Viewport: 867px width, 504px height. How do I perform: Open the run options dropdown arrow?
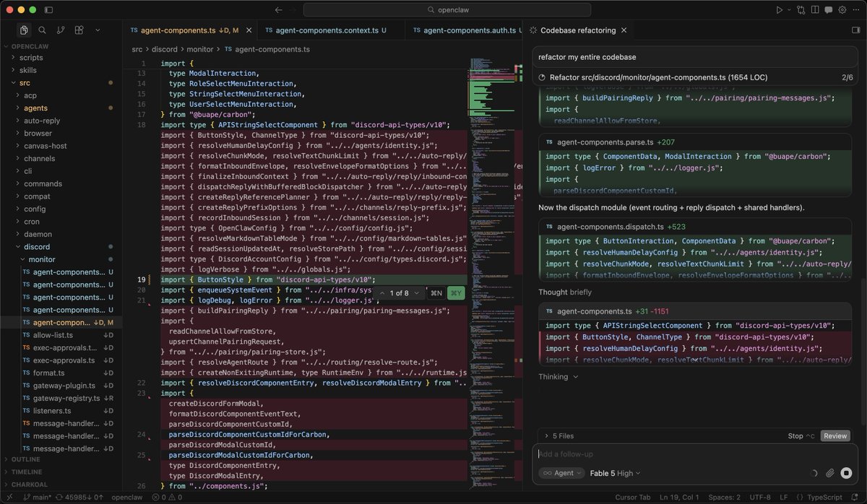[x=788, y=10]
